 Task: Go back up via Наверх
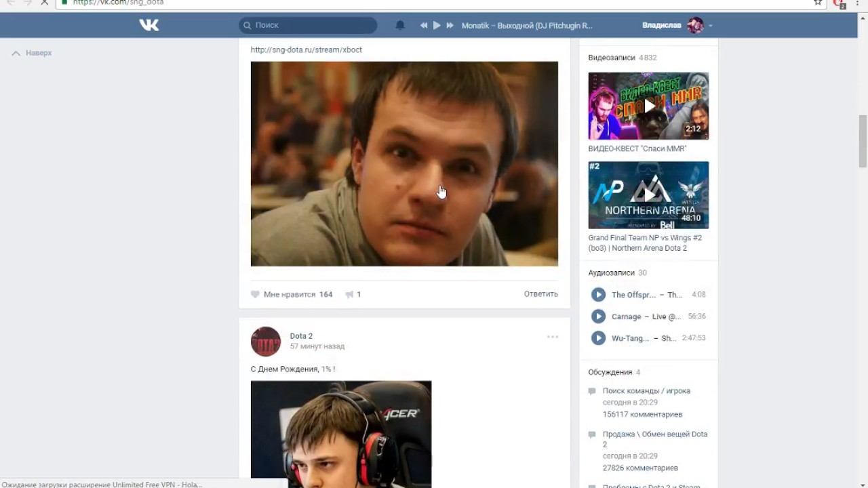point(32,53)
